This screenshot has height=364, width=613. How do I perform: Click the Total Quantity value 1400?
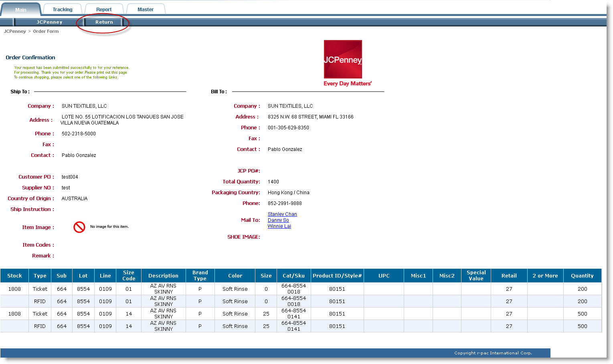coord(273,181)
